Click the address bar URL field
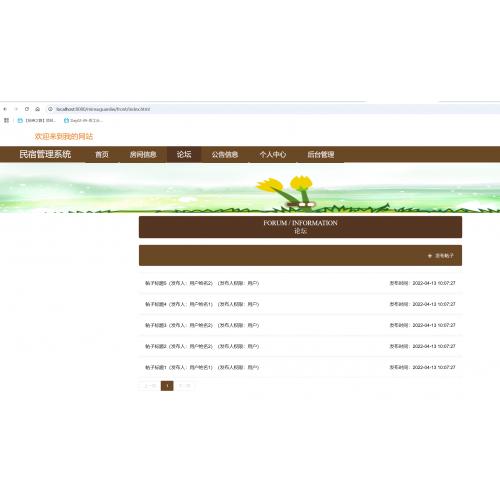Image resolution: width=500 pixels, height=500 pixels. coord(267,109)
